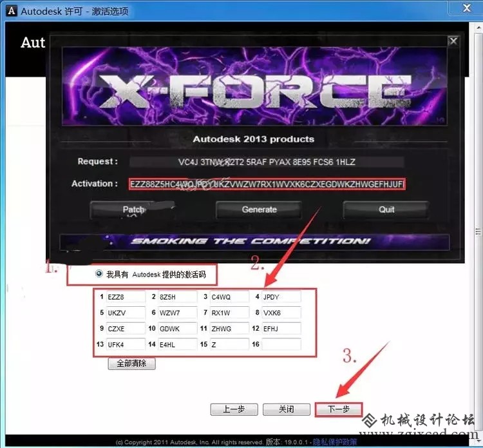Click the 全部清除 clear all button
Screen dimensions: 483x448
[x=131, y=364]
